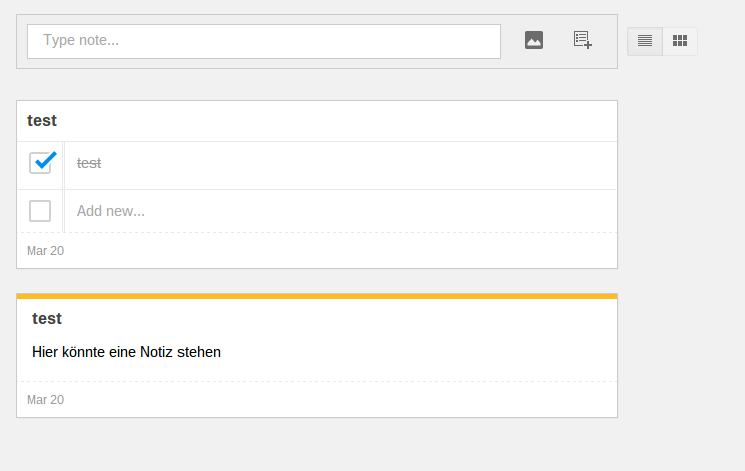Click the yellow color bar on second note
745x471 pixels.
click(317, 296)
